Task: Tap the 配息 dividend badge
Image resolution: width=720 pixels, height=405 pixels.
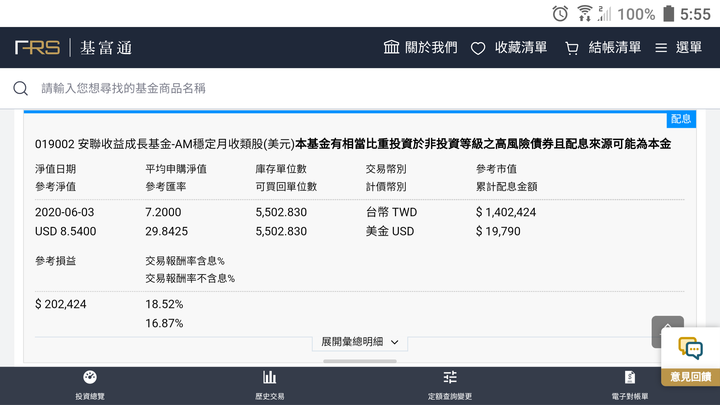Action: pyautogui.click(x=681, y=119)
